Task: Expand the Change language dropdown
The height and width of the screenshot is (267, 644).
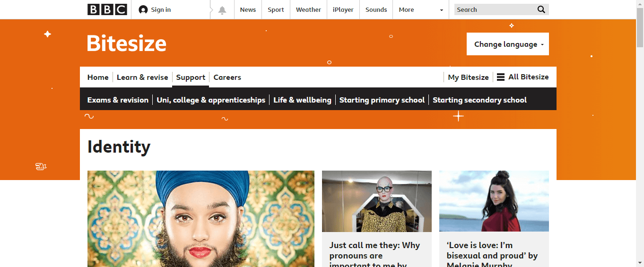Action: (x=508, y=44)
